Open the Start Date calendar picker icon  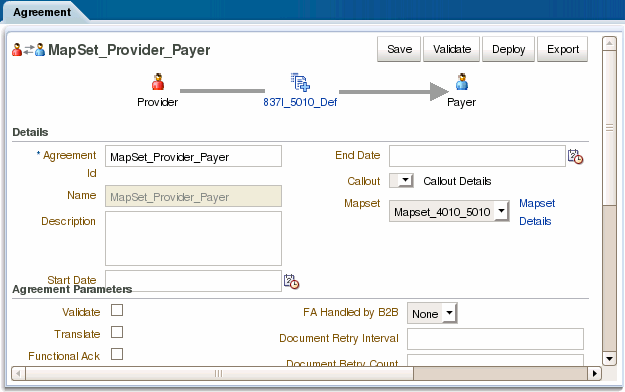coord(291,282)
